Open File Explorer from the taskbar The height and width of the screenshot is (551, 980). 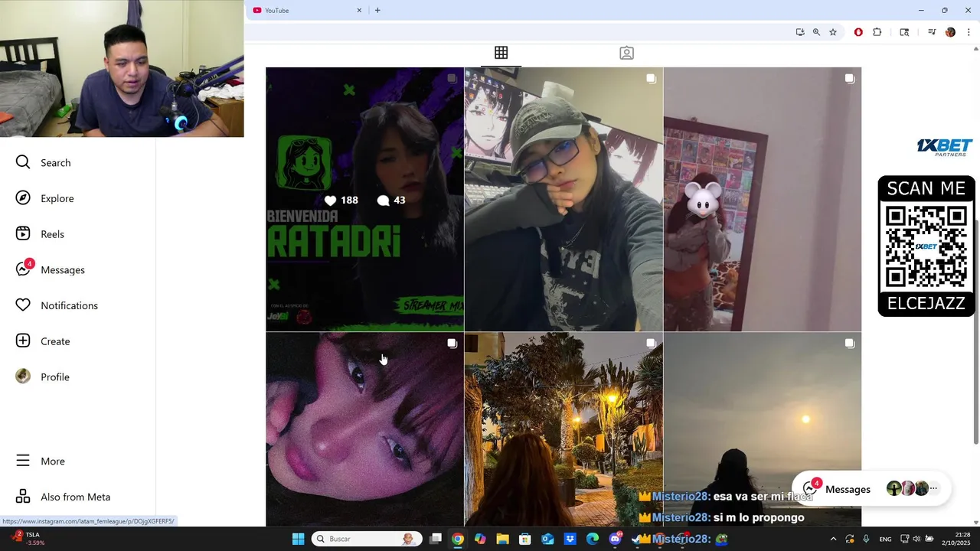(502, 539)
